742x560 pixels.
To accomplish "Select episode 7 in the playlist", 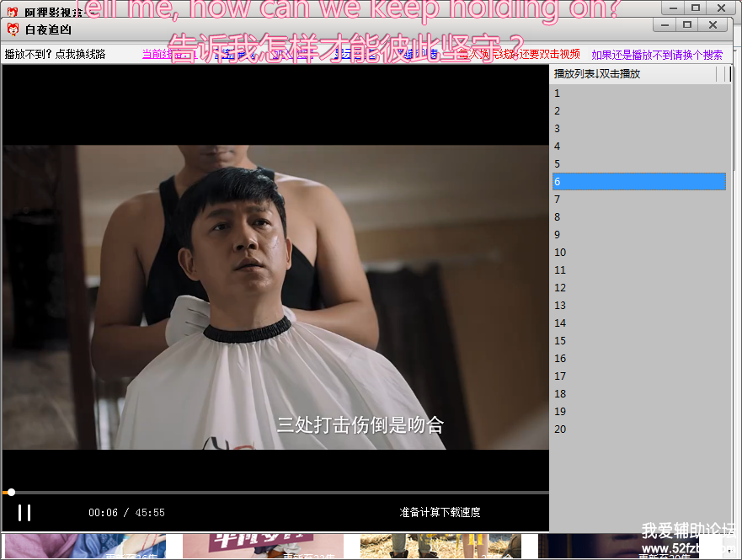I will click(639, 199).
